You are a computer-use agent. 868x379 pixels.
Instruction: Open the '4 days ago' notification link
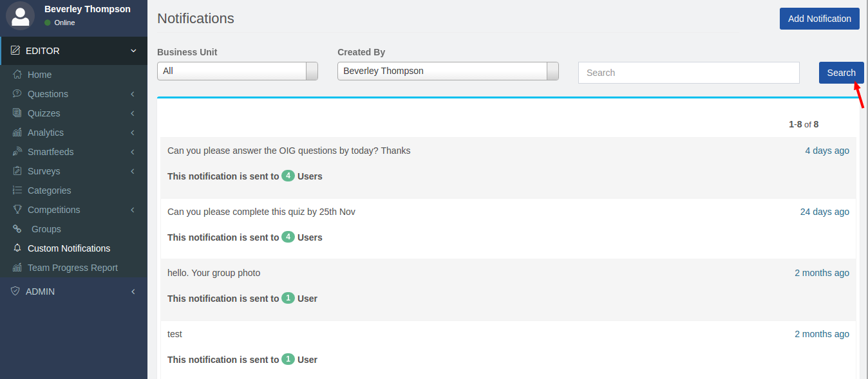click(x=827, y=151)
